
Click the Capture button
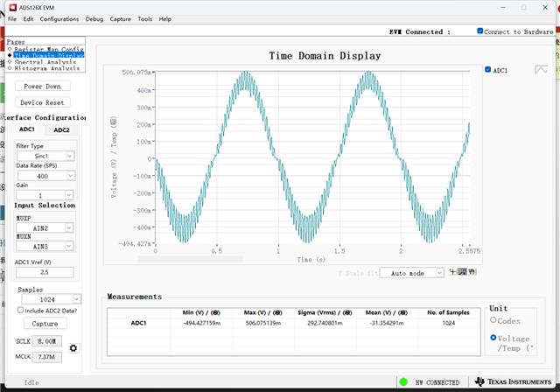coord(45,324)
